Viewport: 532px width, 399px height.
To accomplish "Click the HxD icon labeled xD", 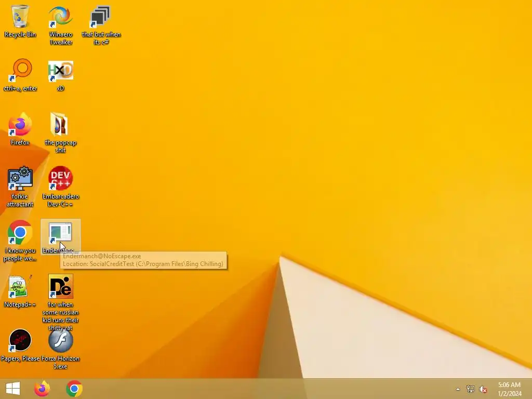I will pyautogui.click(x=60, y=75).
